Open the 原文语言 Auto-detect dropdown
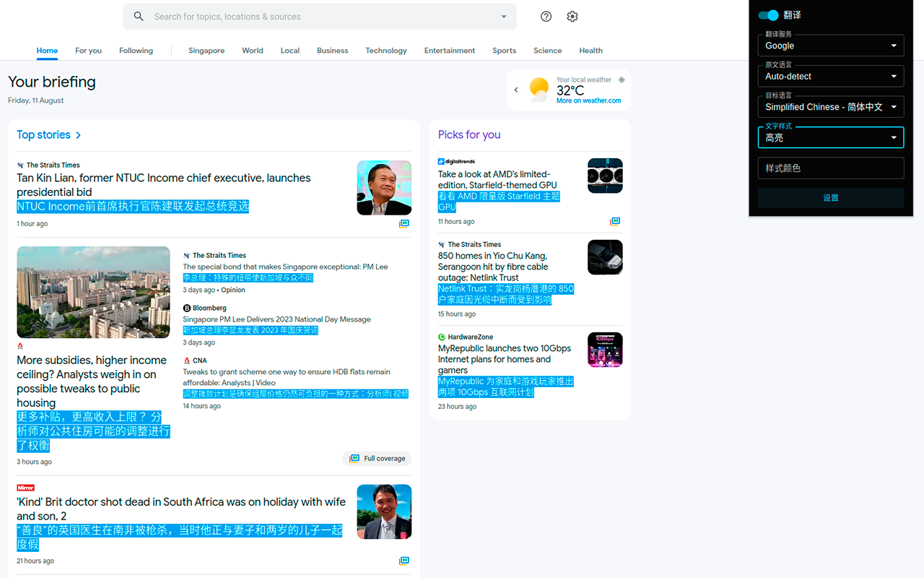This screenshot has width=924, height=578. pos(830,76)
